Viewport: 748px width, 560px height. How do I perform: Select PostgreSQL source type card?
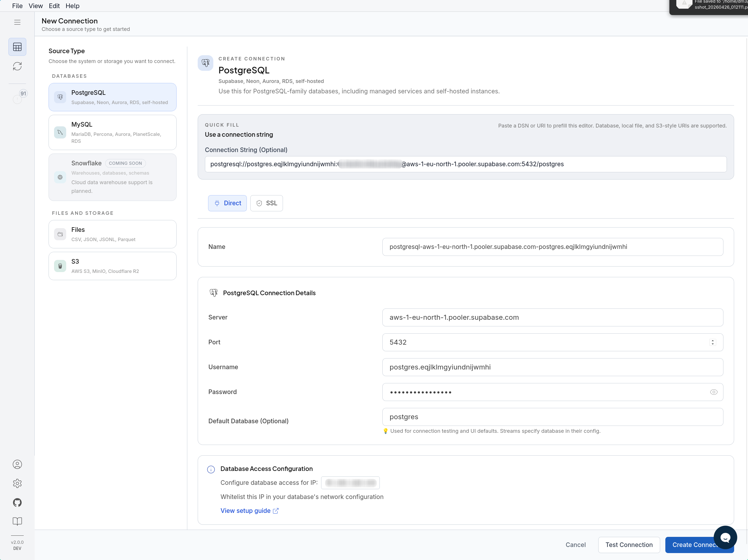[x=112, y=97]
